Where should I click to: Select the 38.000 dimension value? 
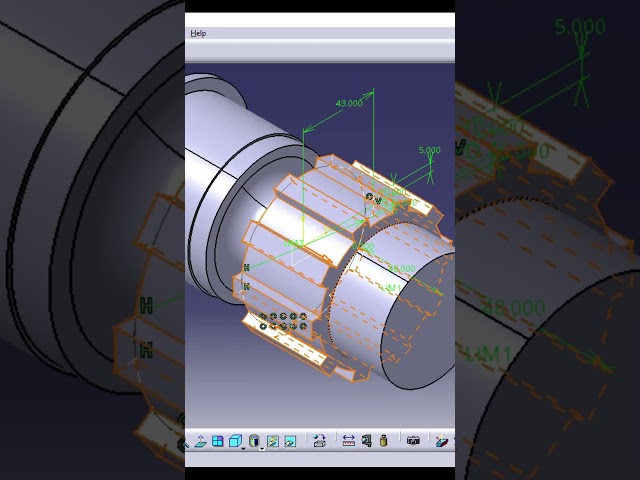pyautogui.click(x=402, y=269)
